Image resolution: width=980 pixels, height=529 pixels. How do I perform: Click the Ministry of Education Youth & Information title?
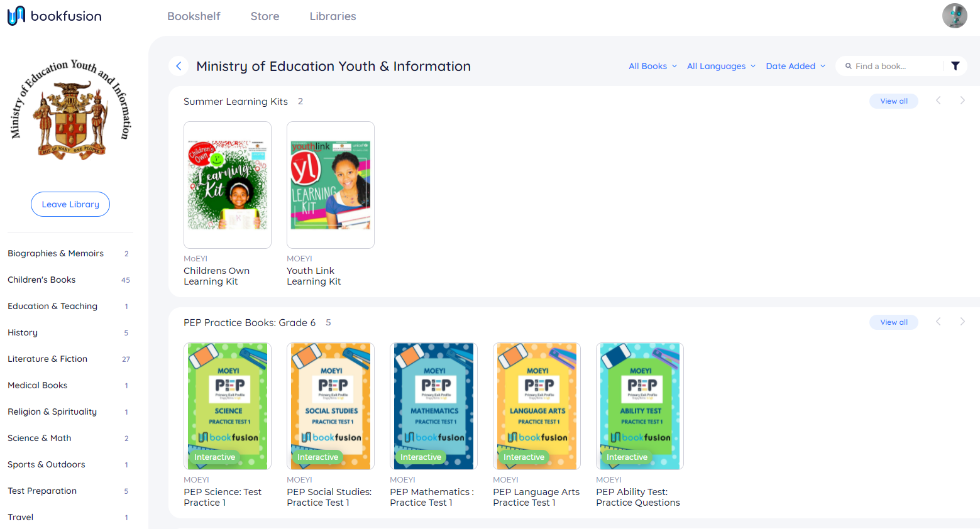(333, 66)
